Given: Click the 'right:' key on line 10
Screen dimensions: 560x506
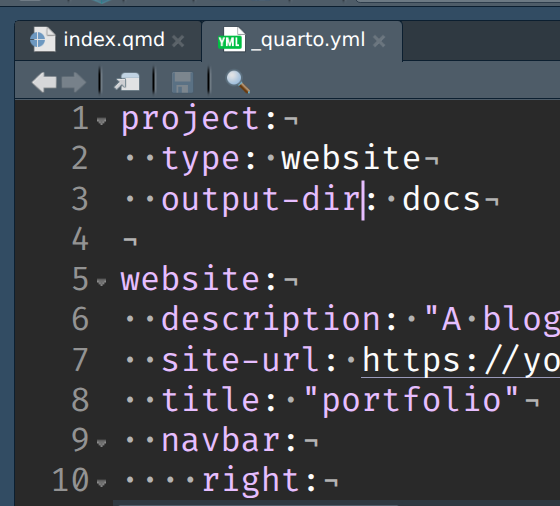Looking at the screenshot, I should tap(259, 481).
